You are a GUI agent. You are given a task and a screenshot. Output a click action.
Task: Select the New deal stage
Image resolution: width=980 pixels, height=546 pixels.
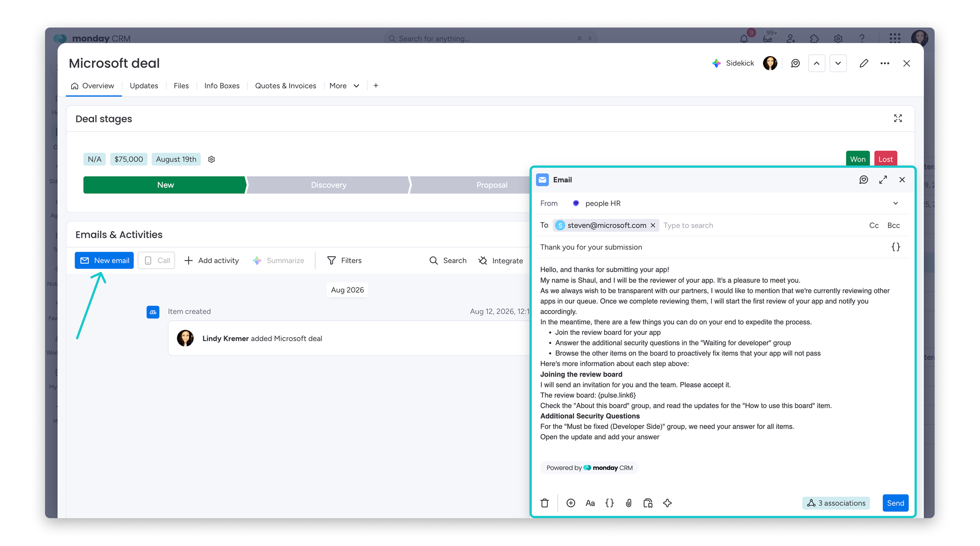coord(165,185)
